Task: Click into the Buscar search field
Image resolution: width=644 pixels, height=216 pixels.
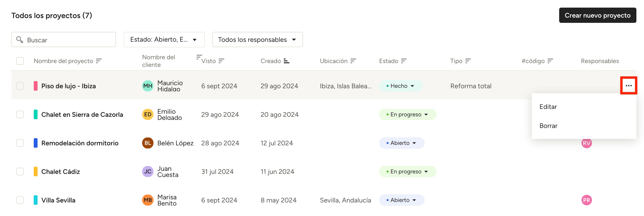Action: point(67,40)
